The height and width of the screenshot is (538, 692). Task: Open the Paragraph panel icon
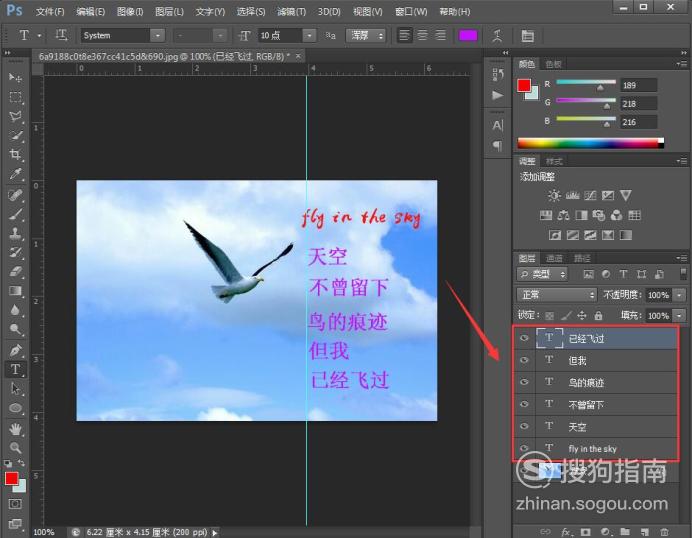point(497,145)
